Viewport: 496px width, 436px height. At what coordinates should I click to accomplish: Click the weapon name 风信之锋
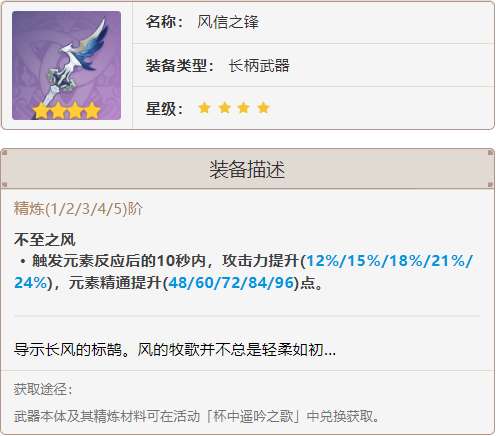(228, 22)
